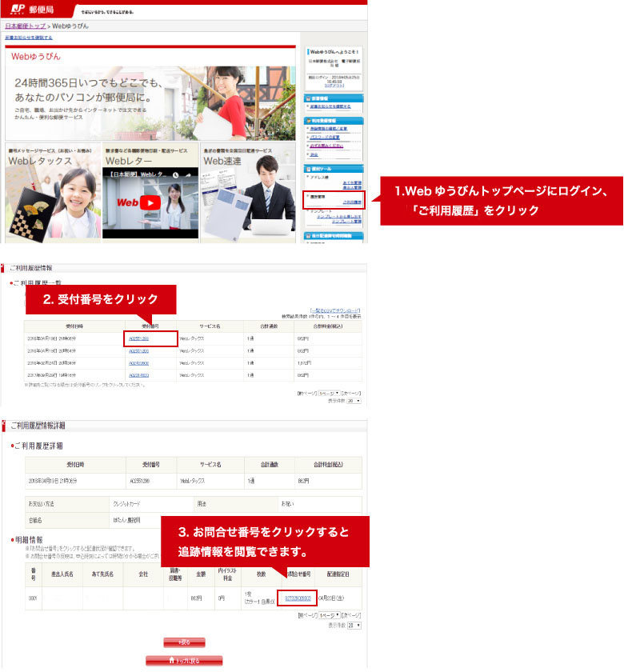Open 差出人管理 under アドレス帳
Image resolution: width=624 pixels, height=672 pixels.
coord(352,188)
